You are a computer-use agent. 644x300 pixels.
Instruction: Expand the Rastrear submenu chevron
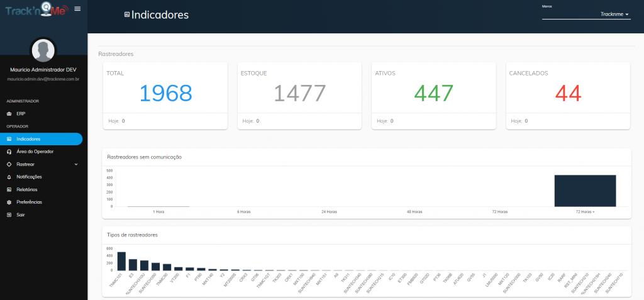(x=76, y=164)
